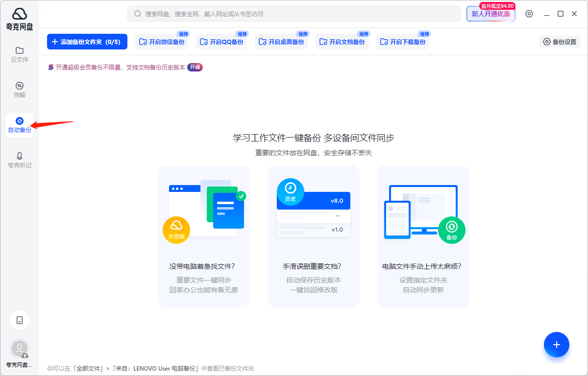Turn on 开启下载备份
Image resolution: width=588 pixels, height=376 pixels.
[x=403, y=42]
